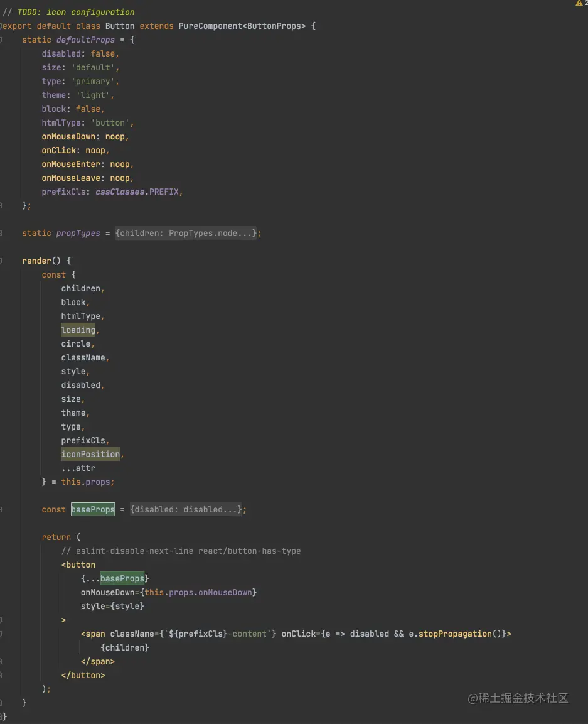Click the 'button' htmlType string value
This screenshot has height=724, width=588.
pos(110,123)
